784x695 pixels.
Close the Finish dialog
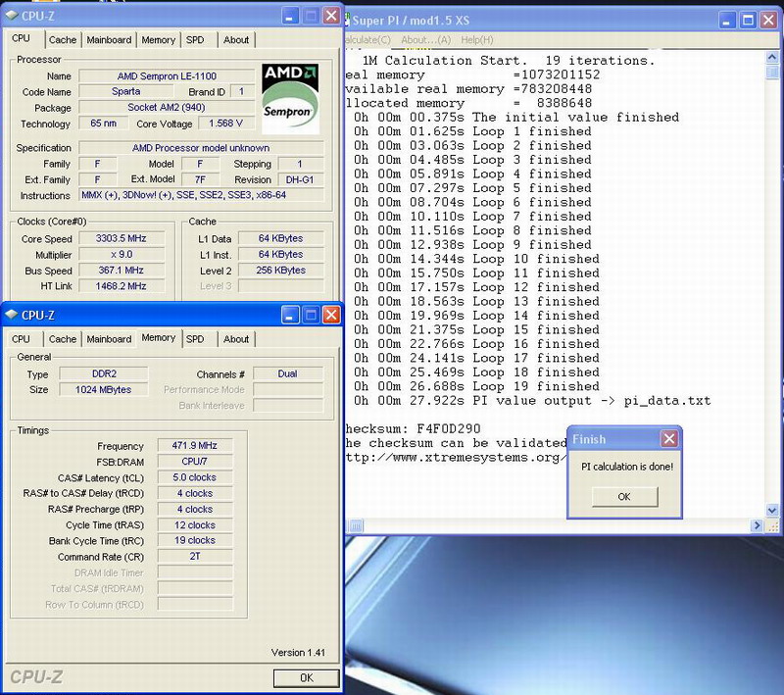tap(669, 439)
